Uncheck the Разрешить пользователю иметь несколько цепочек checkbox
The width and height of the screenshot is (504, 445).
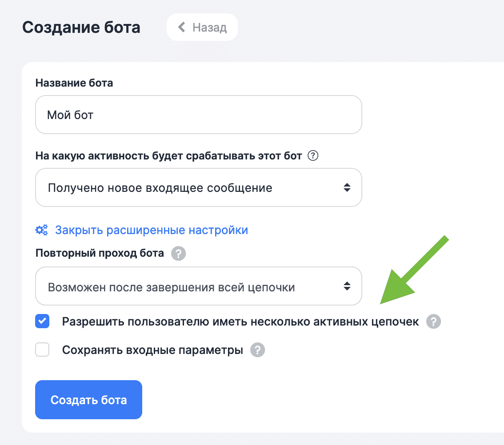(x=42, y=322)
